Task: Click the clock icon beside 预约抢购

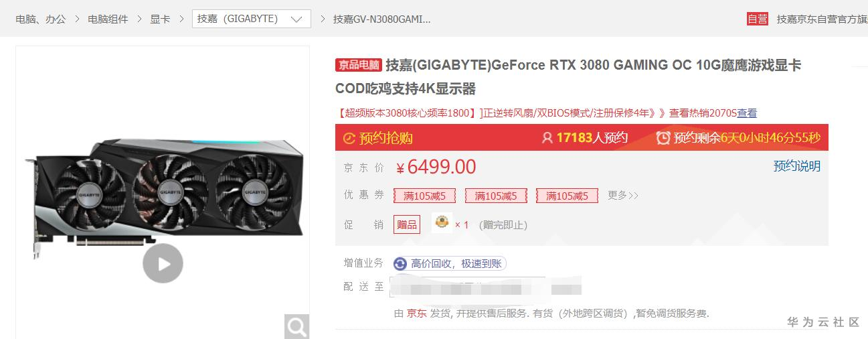Action: (349, 139)
